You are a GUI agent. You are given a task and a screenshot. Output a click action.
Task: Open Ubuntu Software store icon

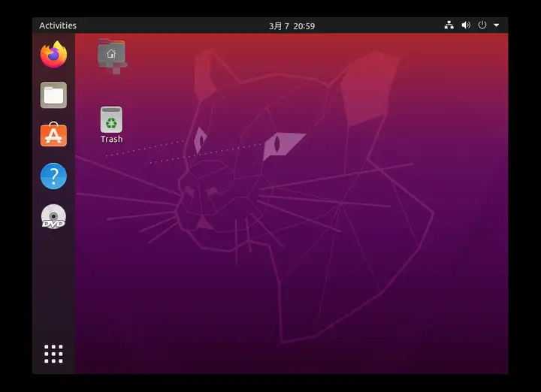click(x=53, y=134)
